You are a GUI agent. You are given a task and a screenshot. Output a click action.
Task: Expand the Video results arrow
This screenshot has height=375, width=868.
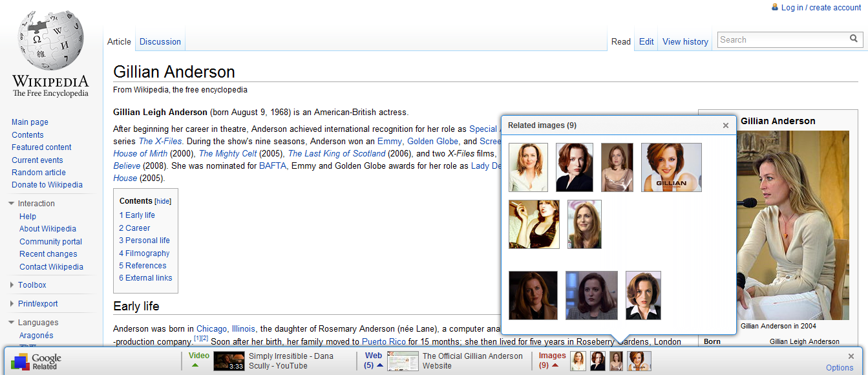(195, 365)
